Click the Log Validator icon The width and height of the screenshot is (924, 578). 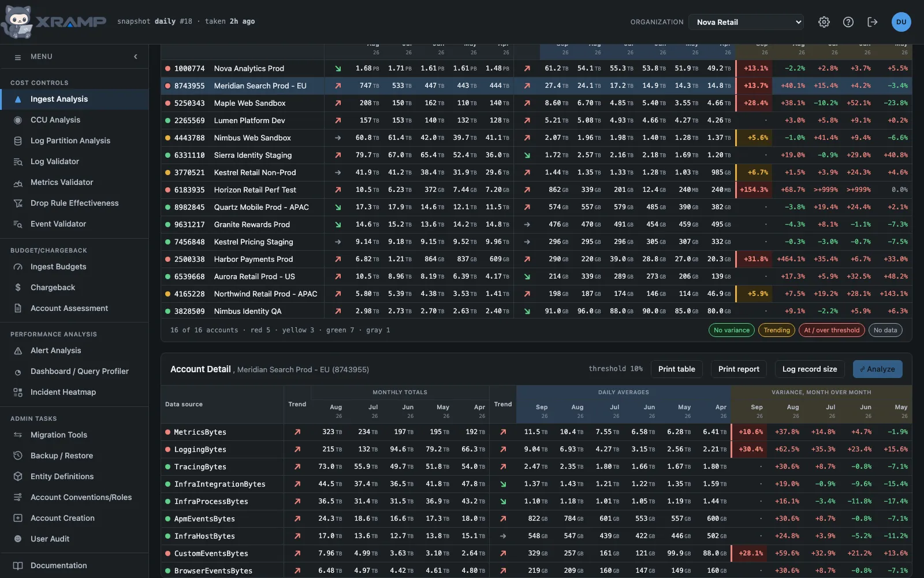pos(18,162)
